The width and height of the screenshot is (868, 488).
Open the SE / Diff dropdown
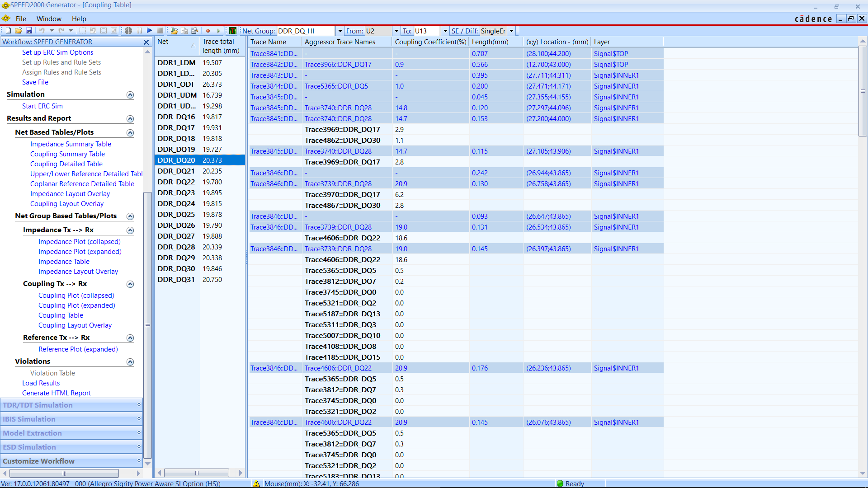pos(511,31)
